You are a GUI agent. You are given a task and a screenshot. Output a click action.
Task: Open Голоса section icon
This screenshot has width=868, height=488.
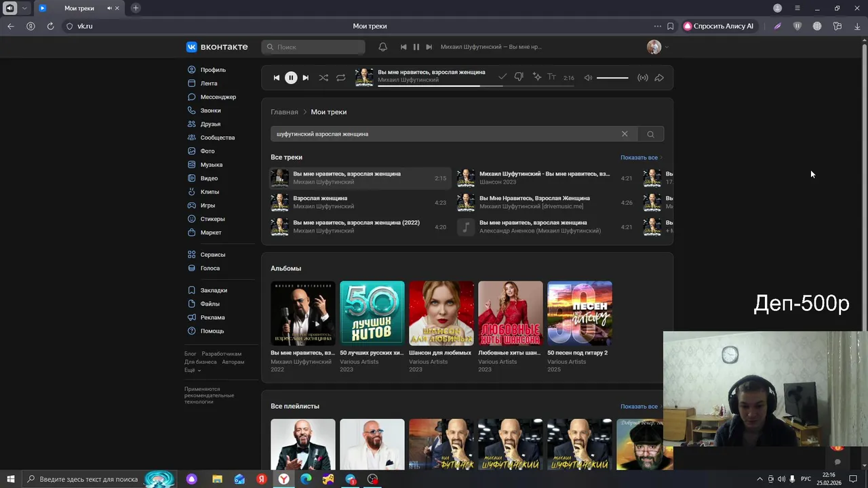point(192,268)
